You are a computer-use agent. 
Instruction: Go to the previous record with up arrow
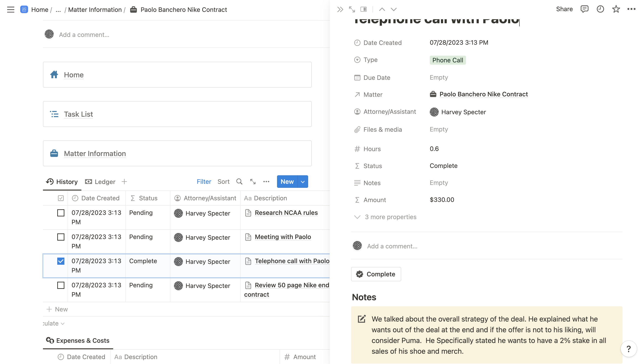(382, 9)
